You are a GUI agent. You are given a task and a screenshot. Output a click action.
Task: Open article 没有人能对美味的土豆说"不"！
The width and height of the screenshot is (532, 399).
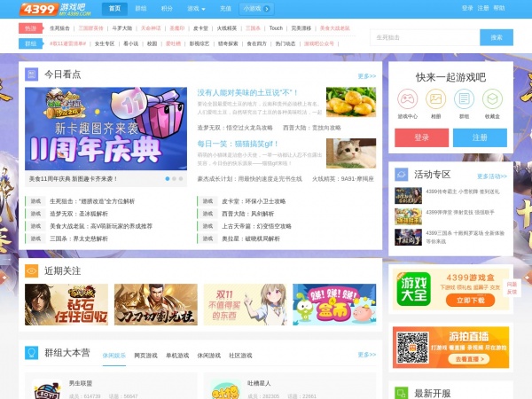(247, 92)
